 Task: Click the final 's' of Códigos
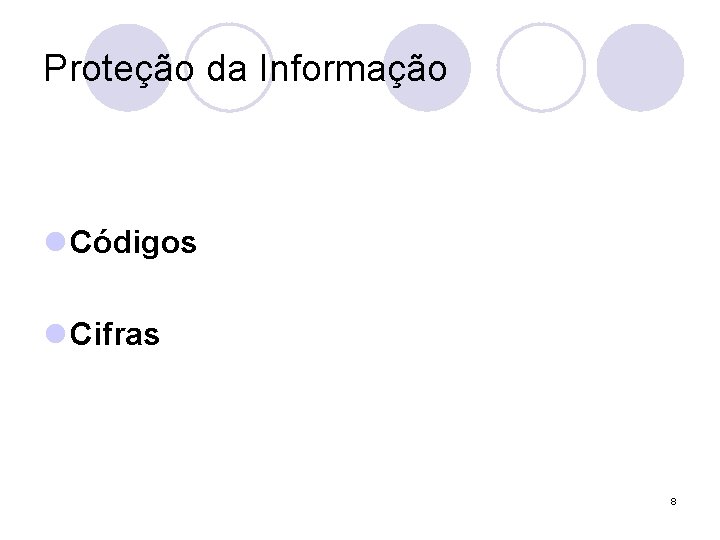pyautogui.click(x=188, y=243)
